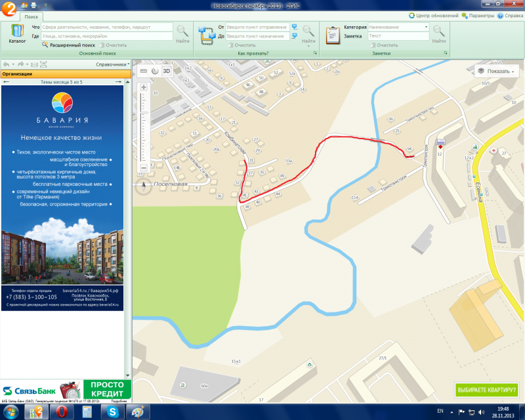Click the Найти magnifier in main search
525x420 pixels.
pyautogui.click(x=182, y=32)
